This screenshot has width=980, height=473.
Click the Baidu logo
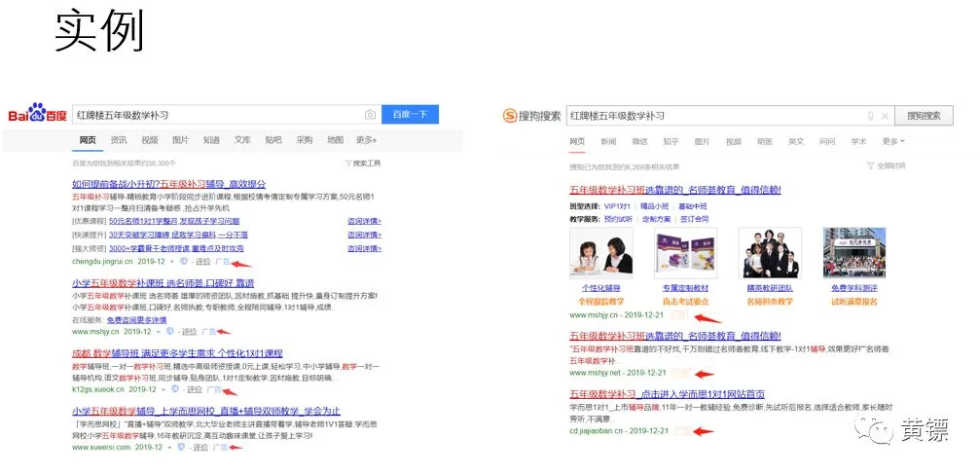point(38,114)
